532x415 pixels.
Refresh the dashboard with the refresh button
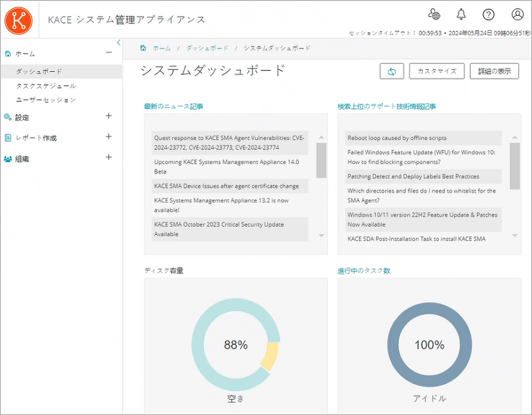click(x=391, y=71)
